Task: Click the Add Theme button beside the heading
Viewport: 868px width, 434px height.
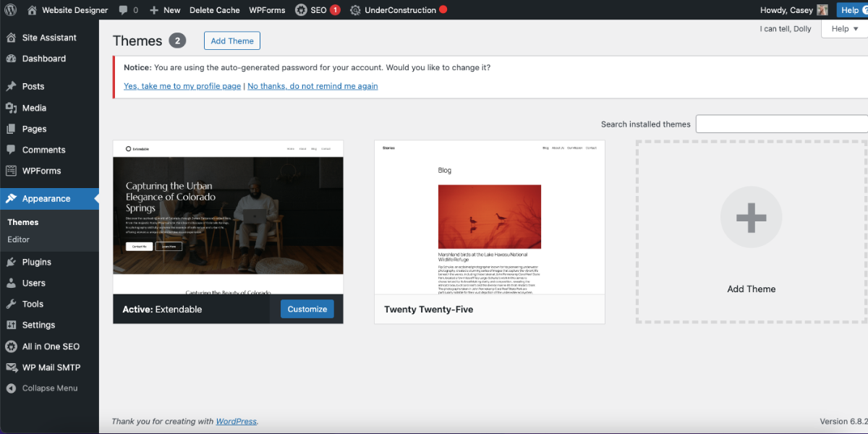Action: pyautogui.click(x=232, y=41)
